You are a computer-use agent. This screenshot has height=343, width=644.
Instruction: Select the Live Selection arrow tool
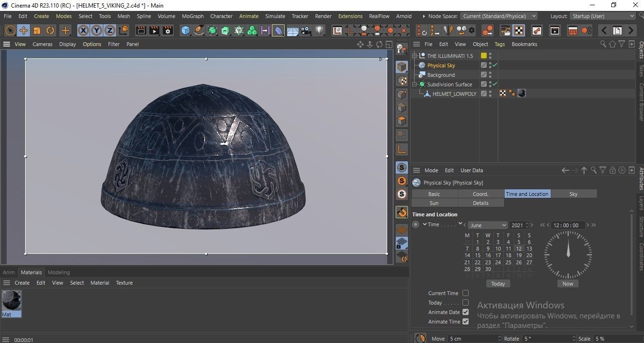tap(10, 30)
